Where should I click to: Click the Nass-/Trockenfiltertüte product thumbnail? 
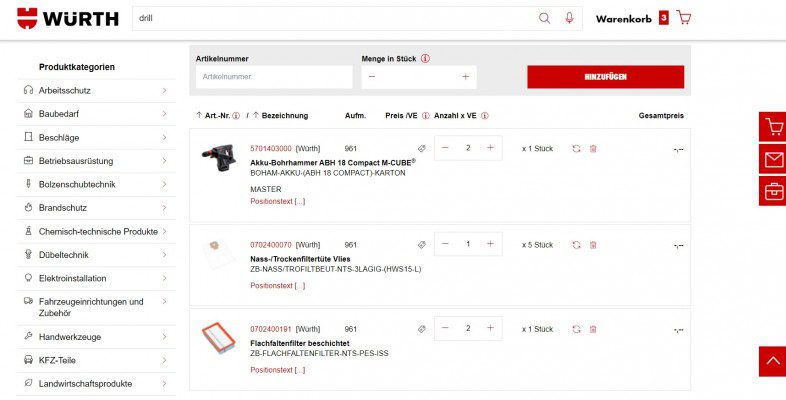219,253
